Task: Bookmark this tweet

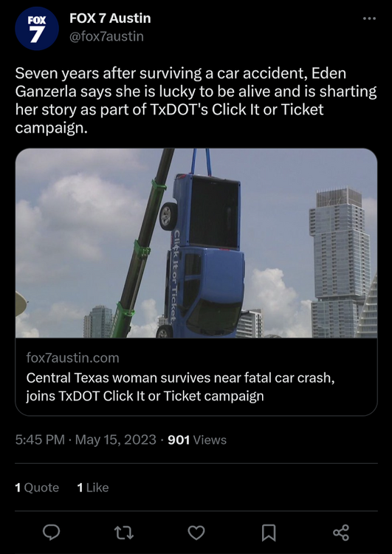Action: [269, 533]
